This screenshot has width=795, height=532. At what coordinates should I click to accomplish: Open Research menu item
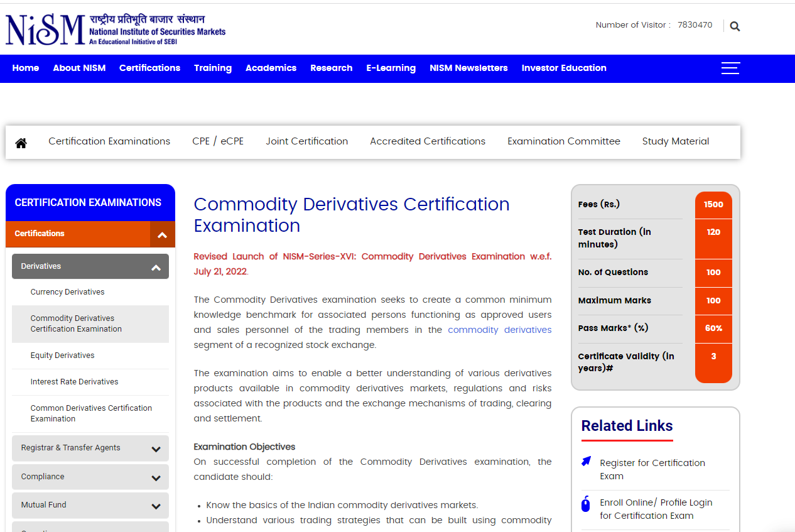[x=331, y=68]
